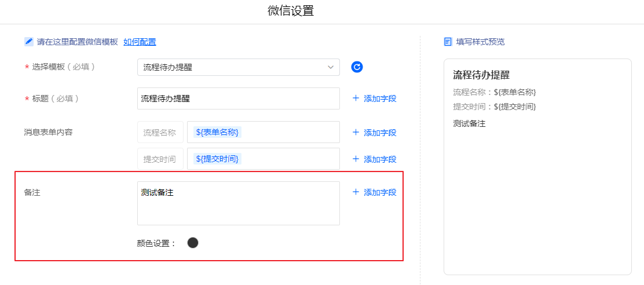
Task: Open the 选择模板 dropdown
Action: click(238, 67)
